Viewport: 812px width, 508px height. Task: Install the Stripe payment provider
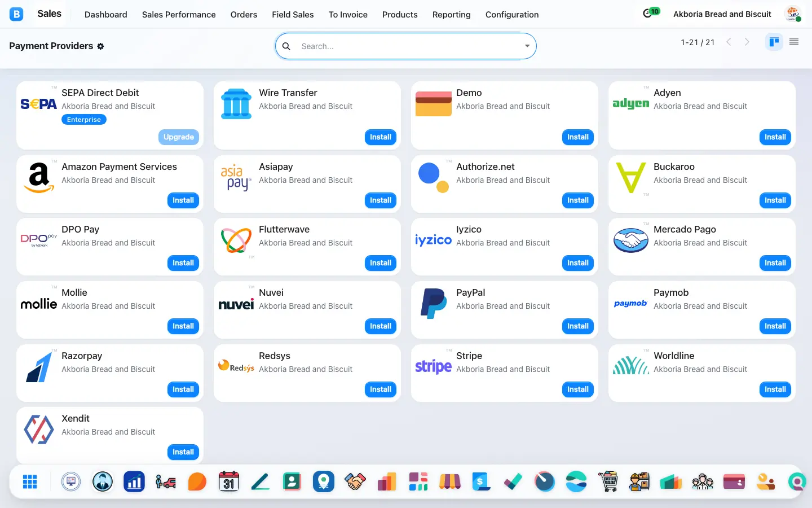577,389
